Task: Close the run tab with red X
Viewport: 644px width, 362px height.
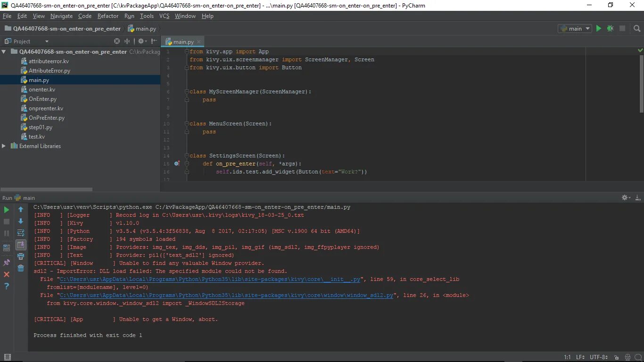Action: [7, 274]
